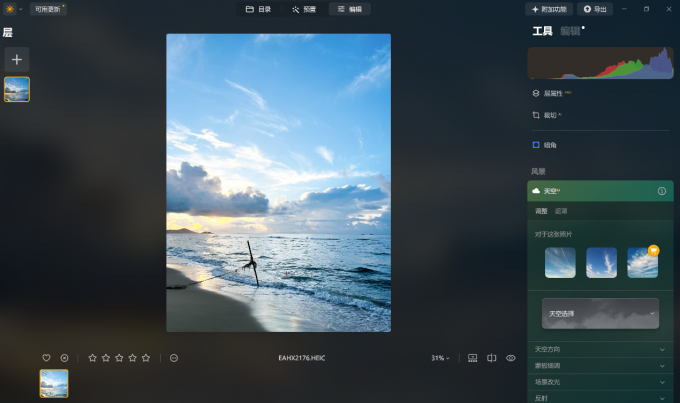
Task: Open the 附加功能 extras button
Action: (x=549, y=9)
